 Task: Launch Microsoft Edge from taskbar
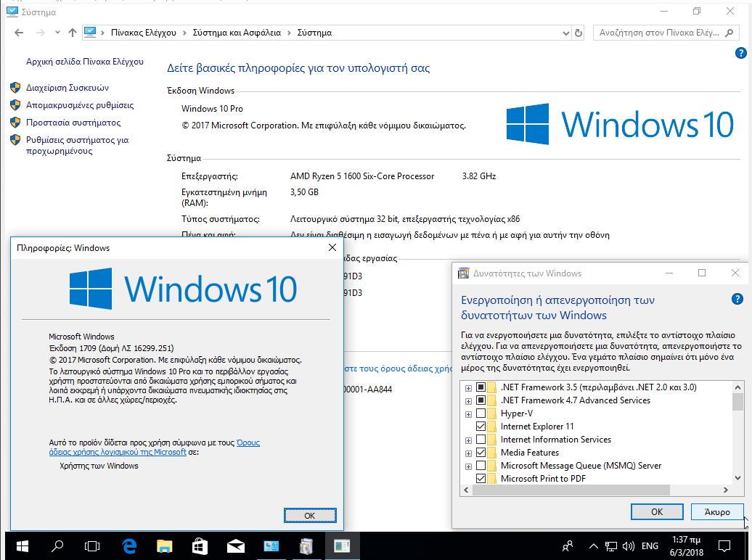(129, 546)
